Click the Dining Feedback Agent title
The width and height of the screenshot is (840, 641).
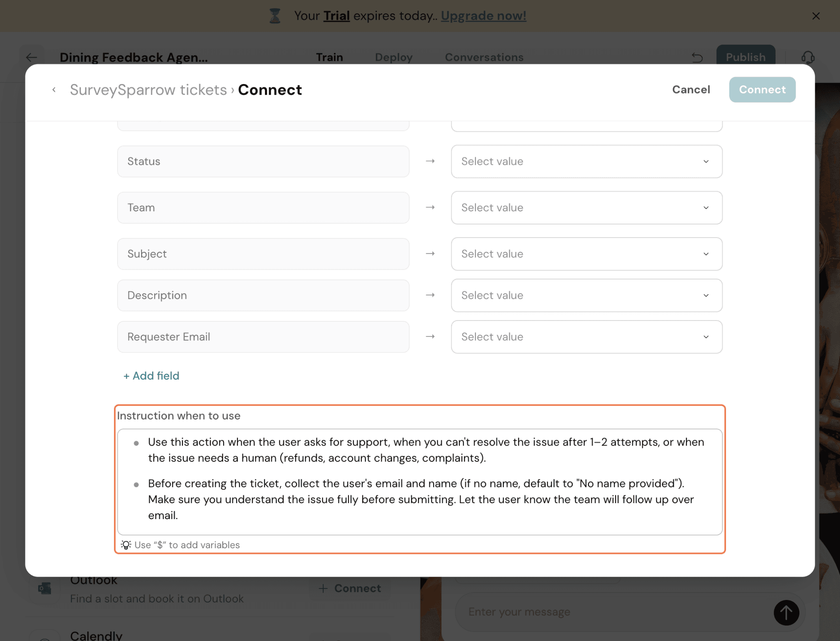[134, 57]
